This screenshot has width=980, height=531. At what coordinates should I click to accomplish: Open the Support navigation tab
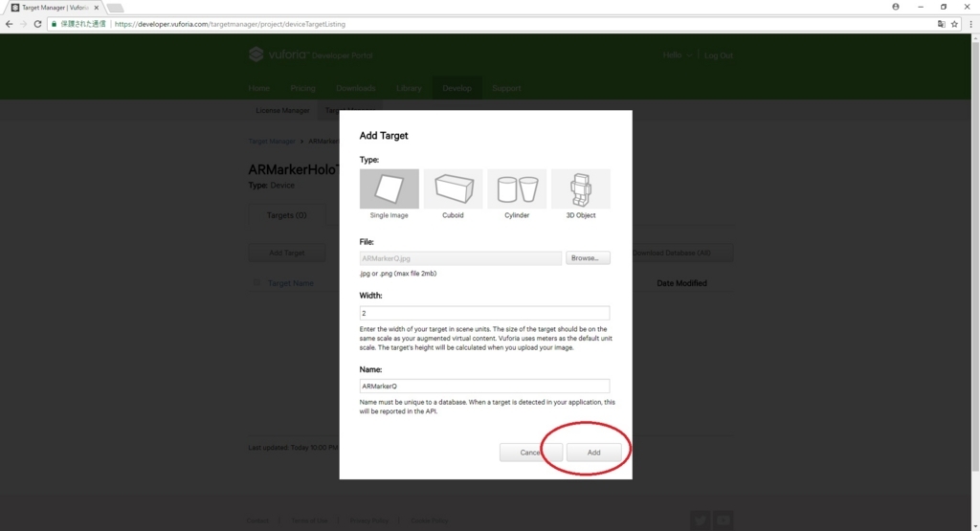pos(506,88)
